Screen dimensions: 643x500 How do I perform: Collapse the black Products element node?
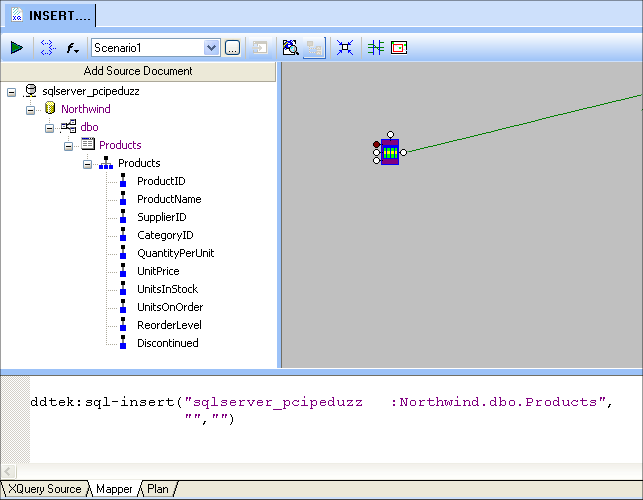click(87, 164)
